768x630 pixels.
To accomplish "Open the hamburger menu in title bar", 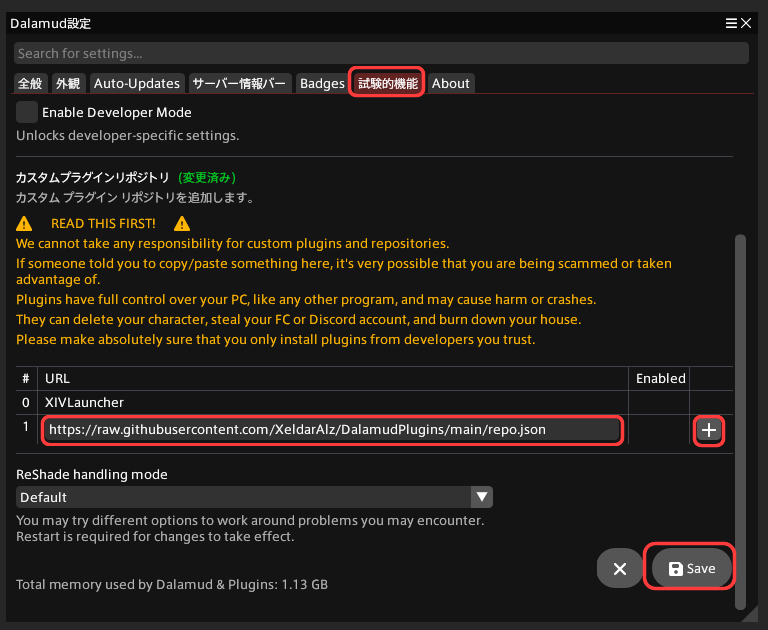I will tap(731, 23).
